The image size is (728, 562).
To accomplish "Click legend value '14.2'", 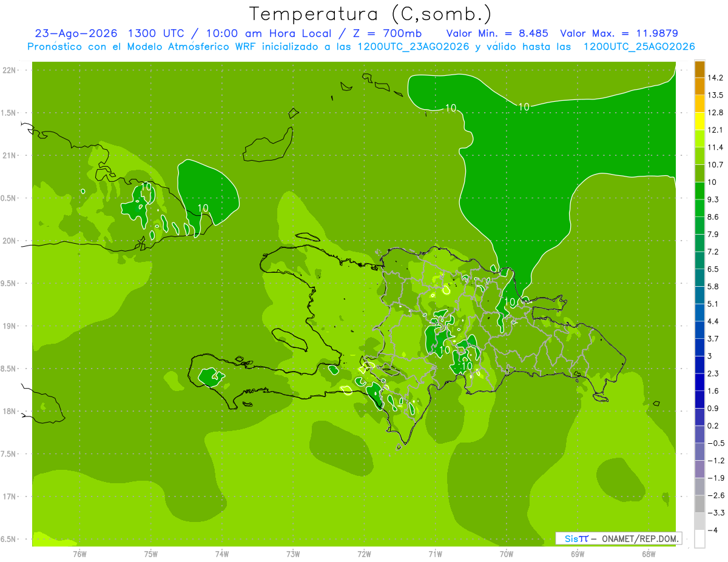I will point(715,78).
